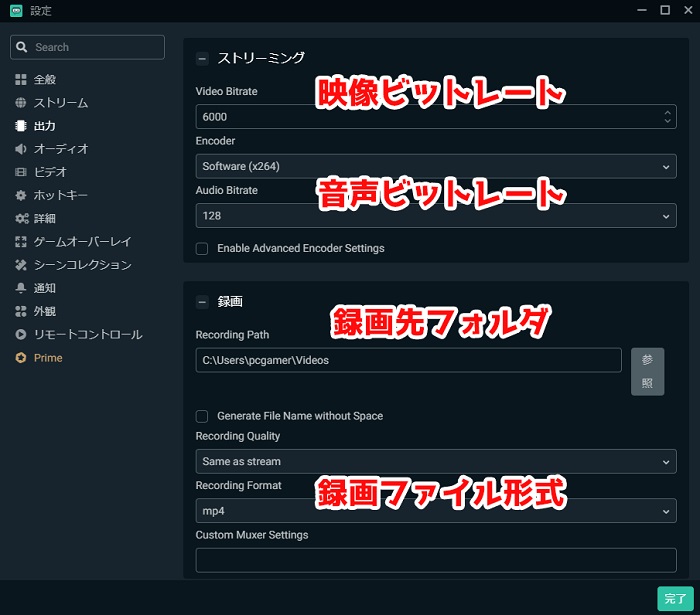The image size is (700, 615).
Task: Click the play icon beside リモートコントロール
Action: click(x=21, y=334)
